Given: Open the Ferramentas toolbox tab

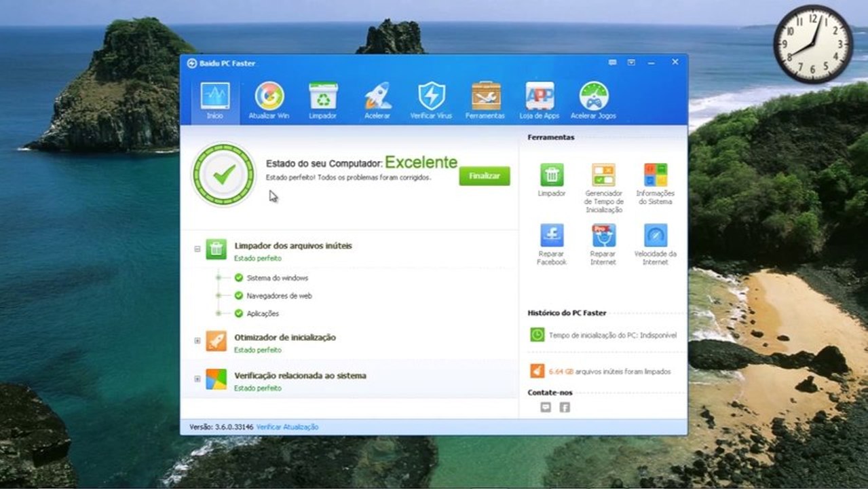Looking at the screenshot, I should click(x=485, y=101).
